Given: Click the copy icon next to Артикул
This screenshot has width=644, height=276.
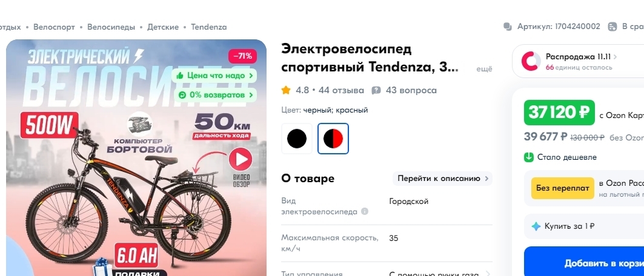Looking at the screenshot, I should coord(508,27).
